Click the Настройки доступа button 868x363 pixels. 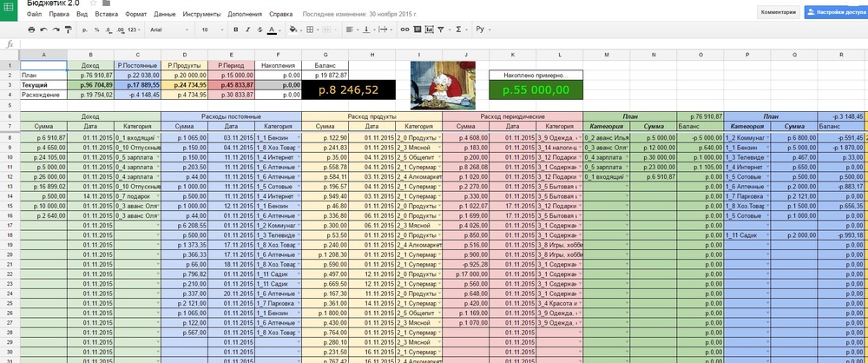[x=836, y=12]
